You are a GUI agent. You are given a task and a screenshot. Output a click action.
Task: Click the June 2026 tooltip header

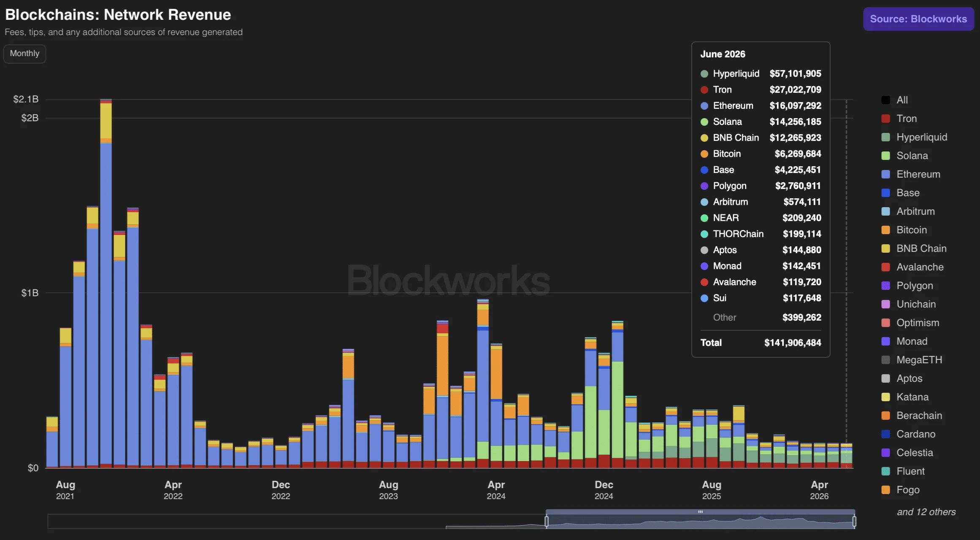[723, 54]
